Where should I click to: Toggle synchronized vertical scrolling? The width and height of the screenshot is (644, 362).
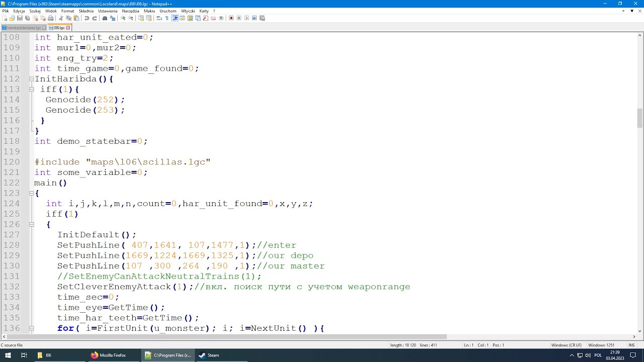tap(141, 18)
